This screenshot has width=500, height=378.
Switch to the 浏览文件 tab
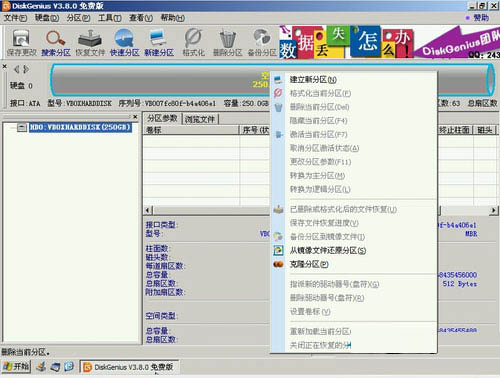(200, 119)
